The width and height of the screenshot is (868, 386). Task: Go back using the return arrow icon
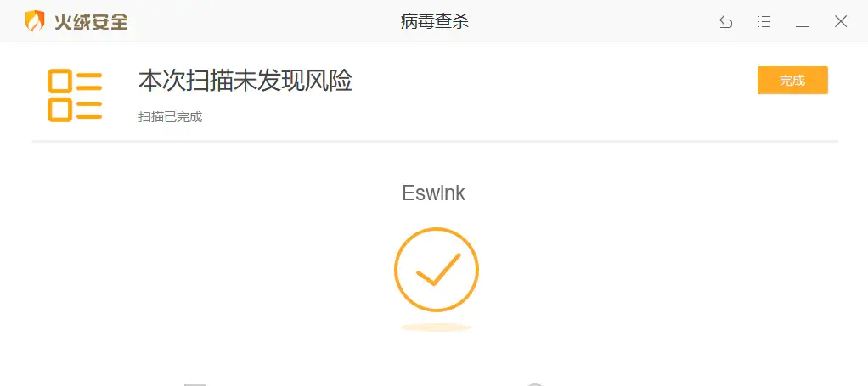725,22
